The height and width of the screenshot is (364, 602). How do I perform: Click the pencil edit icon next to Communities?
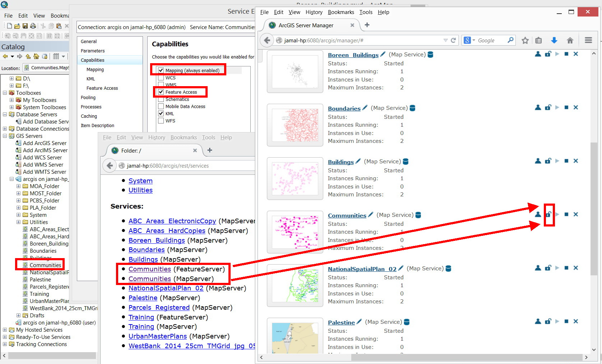click(x=371, y=215)
